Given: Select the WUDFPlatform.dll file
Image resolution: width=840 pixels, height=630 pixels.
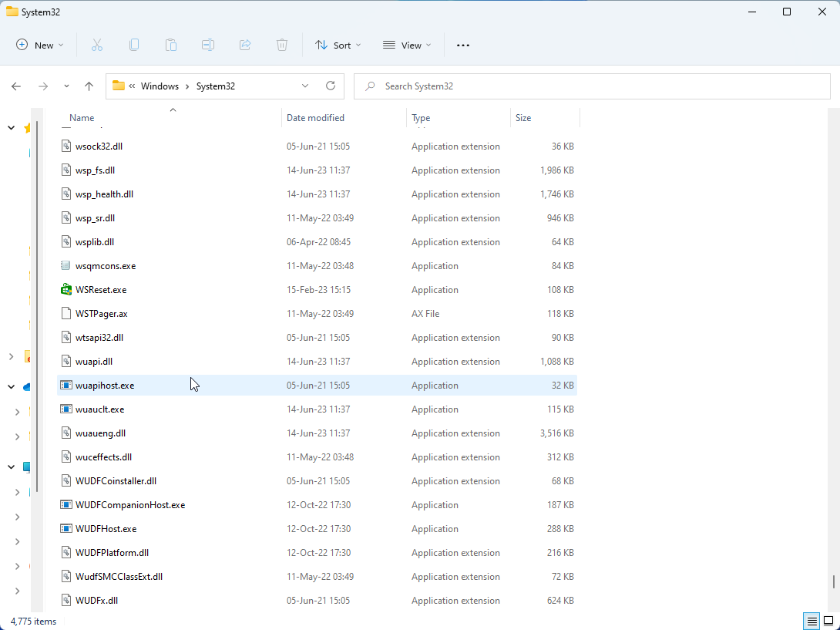Looking at the screenshot, I should point(318,553).
